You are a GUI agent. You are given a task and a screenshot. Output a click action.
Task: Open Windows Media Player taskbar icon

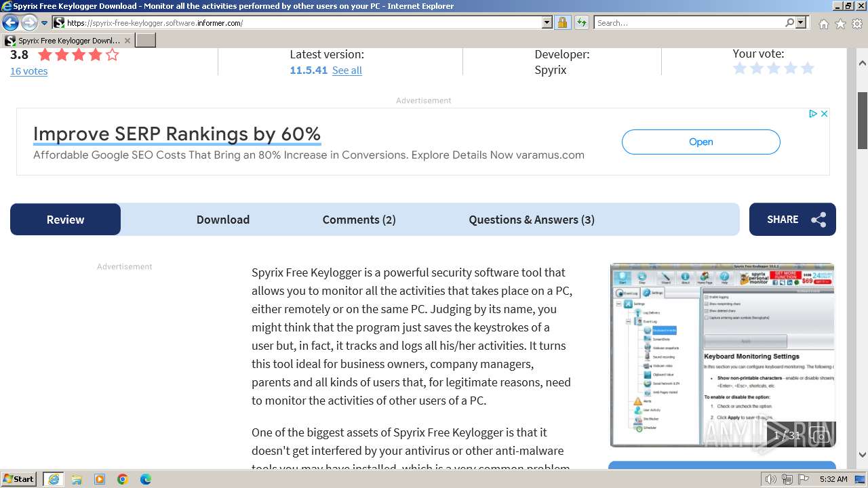tap(100, 479)
